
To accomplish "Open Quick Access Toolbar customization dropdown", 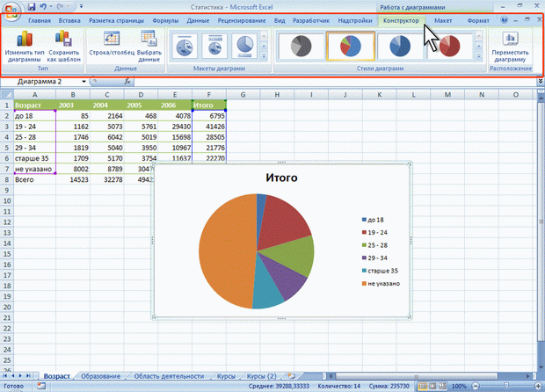I will (x=81, y=7).
